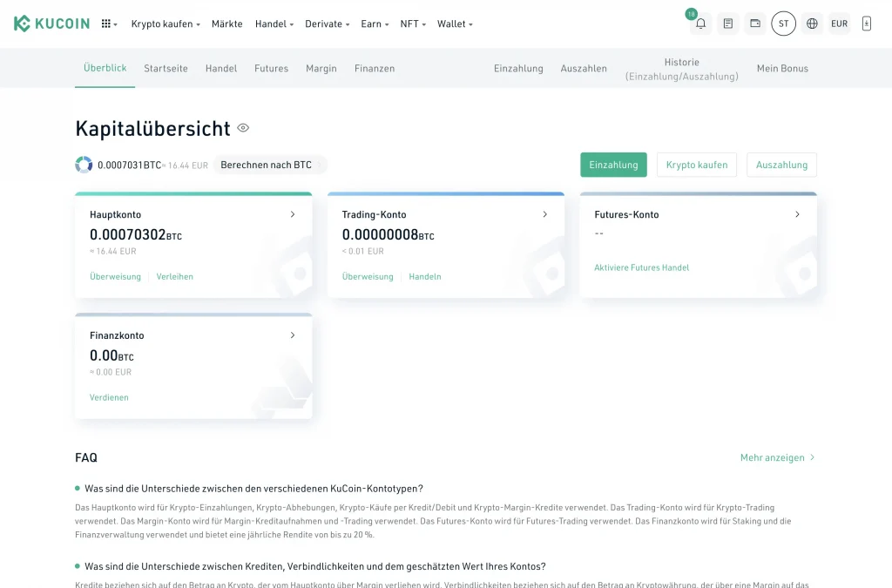Click the orders document icon
The height and width of the screenshot is (588, 892).
(x=728, y=24)
